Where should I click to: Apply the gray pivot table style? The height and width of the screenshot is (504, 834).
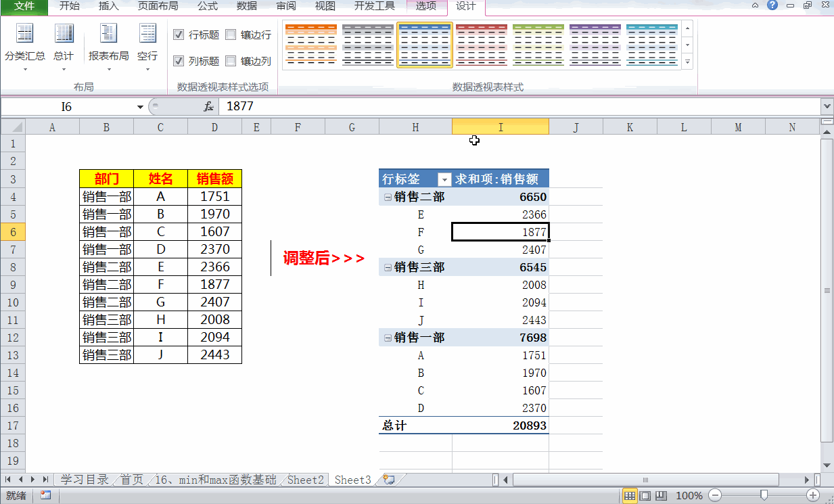(367, 45)
